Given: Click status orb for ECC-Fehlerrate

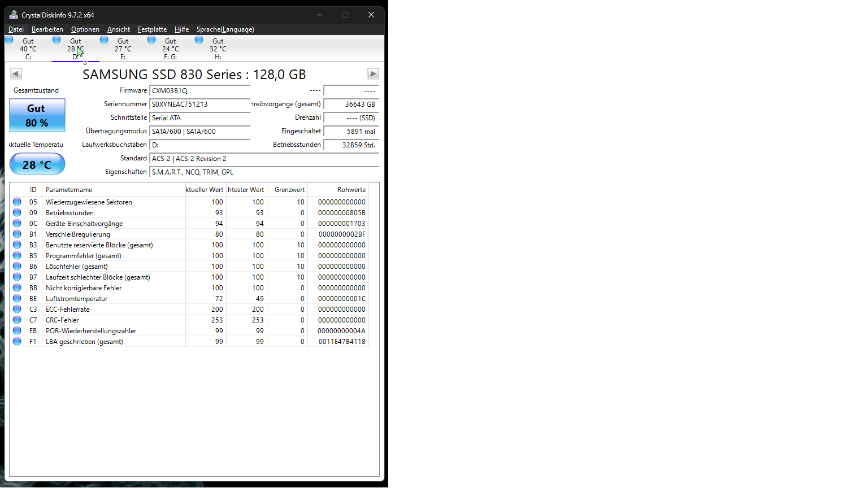Looking at the screenshot, I should 17,309.
